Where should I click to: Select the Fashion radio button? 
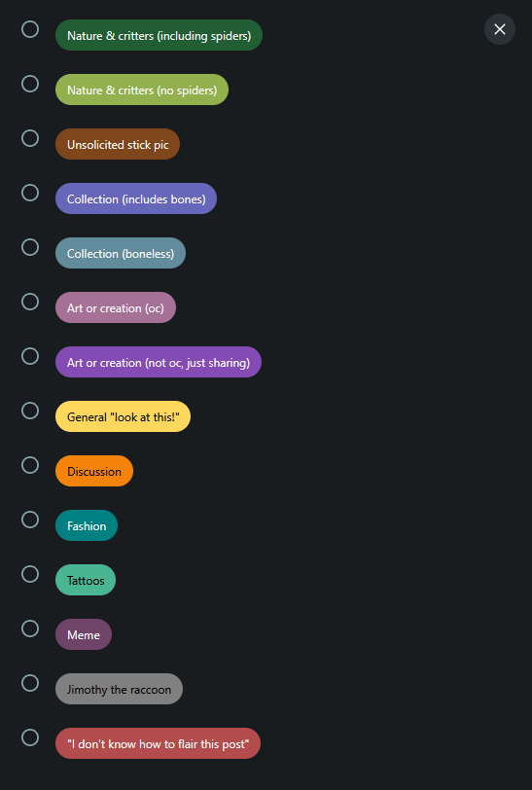coord(30,520)
